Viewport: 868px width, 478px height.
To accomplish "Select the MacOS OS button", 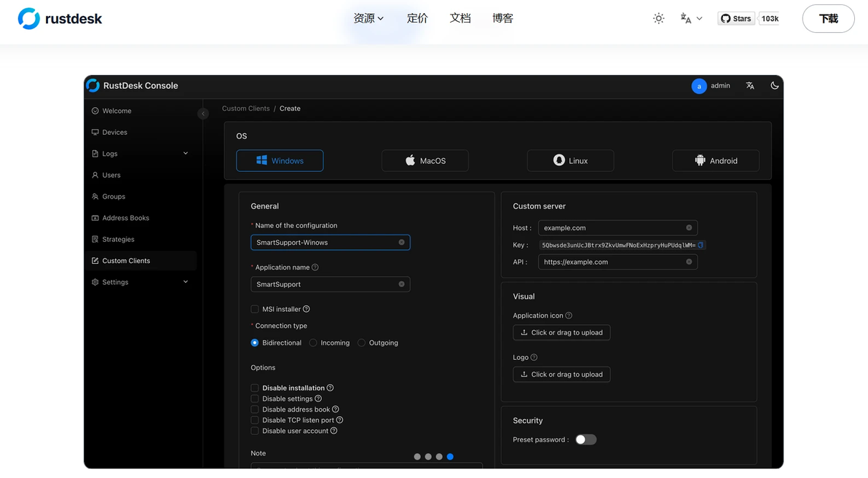I will (x=425, y=160).
